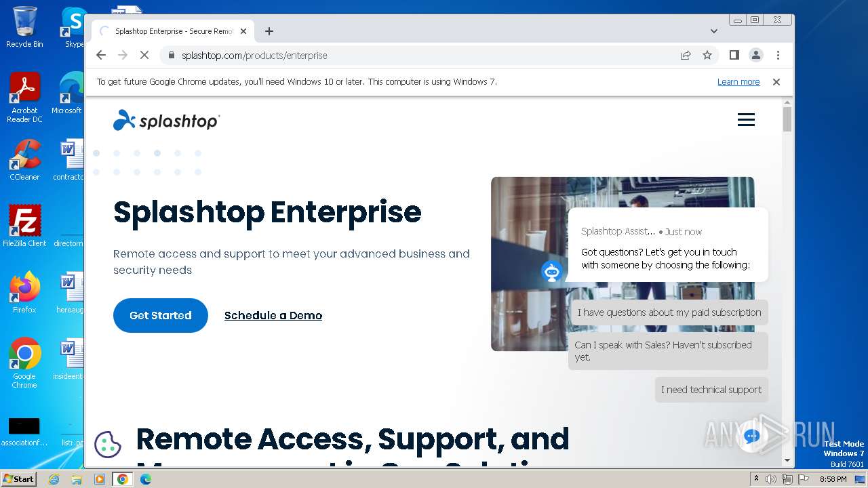This screenshot has width=868, height=488.
Task: Open a new tab with plus button
Action: click(269, 31)
